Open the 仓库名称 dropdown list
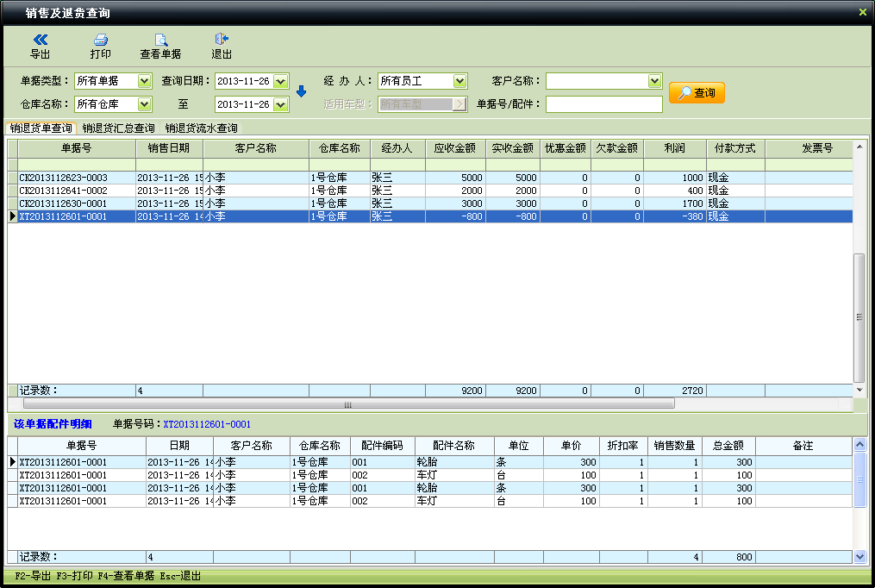Screen dimensions: 875x588 click(x=144, y=104)
